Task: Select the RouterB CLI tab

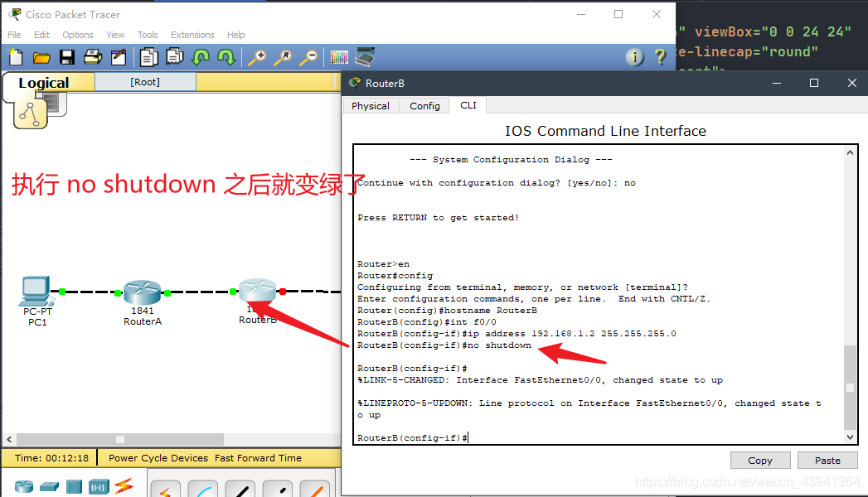Action: point(468,105)
